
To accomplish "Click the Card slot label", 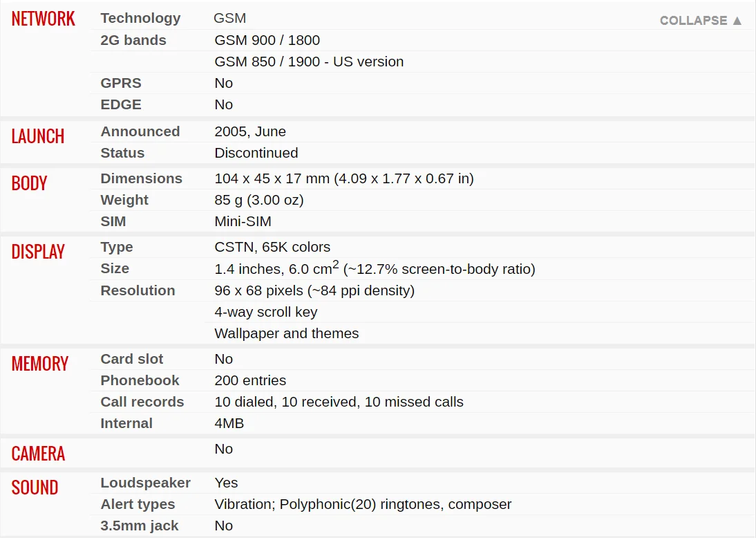I will click(132, 359).
